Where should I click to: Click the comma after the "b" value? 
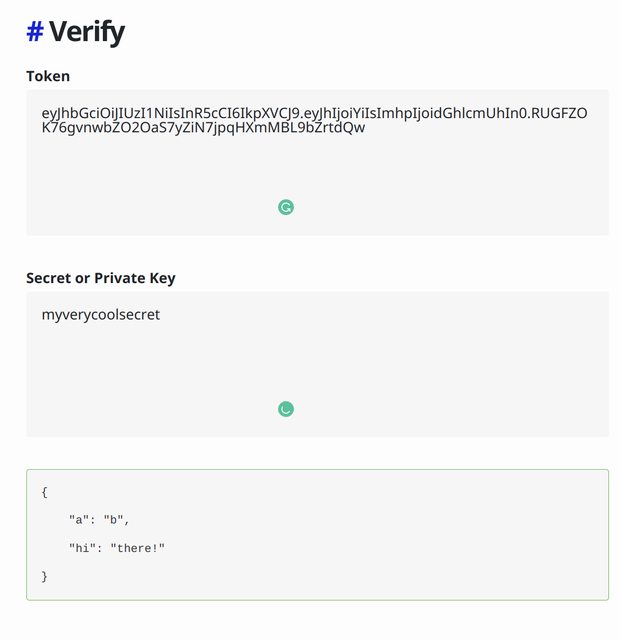pyautogui.click(x=127, y=521)
